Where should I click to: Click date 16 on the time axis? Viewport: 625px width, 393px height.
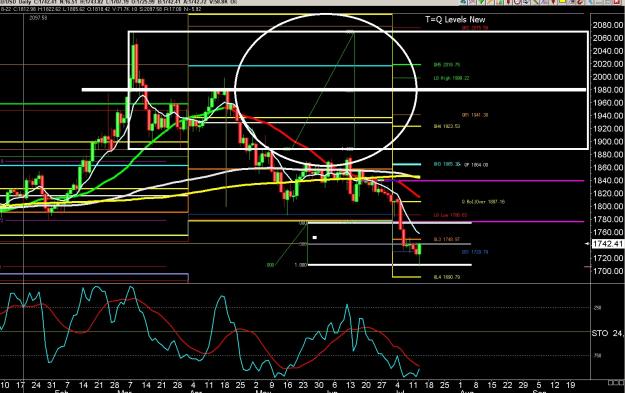(x=287, y=385)
